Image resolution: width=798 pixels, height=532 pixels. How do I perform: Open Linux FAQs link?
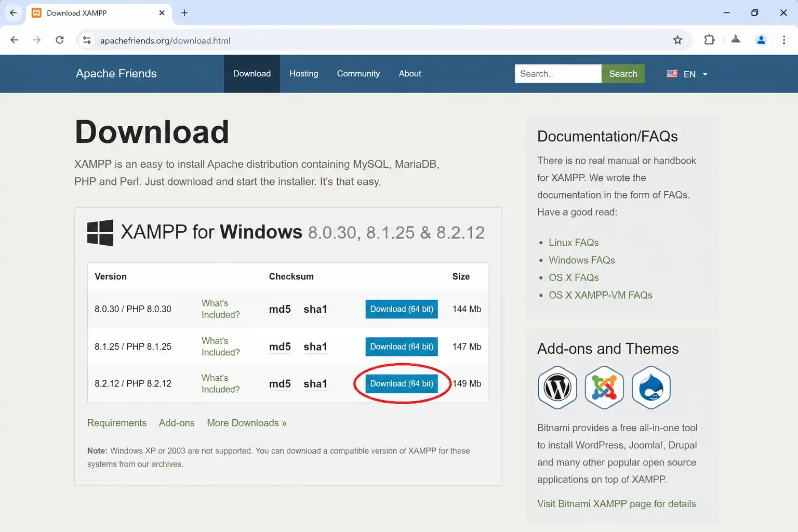[574, 243]
